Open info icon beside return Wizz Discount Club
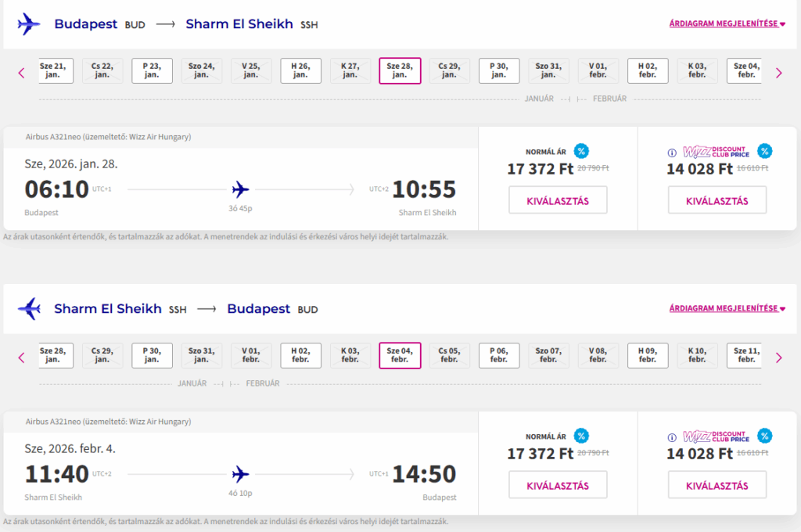Screen dimensions: 801x532 pyautogui.click(x=671, y=437)
